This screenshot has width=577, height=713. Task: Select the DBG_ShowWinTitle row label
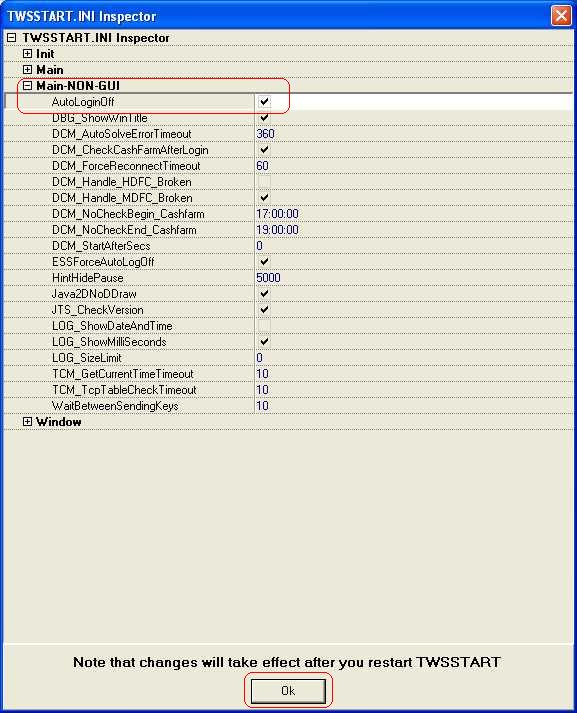(100, 118)
